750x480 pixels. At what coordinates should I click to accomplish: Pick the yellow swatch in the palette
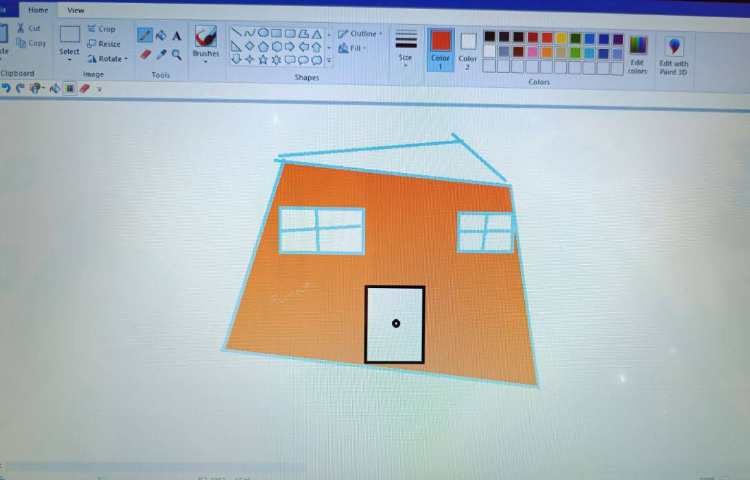[x=561, y=38]
